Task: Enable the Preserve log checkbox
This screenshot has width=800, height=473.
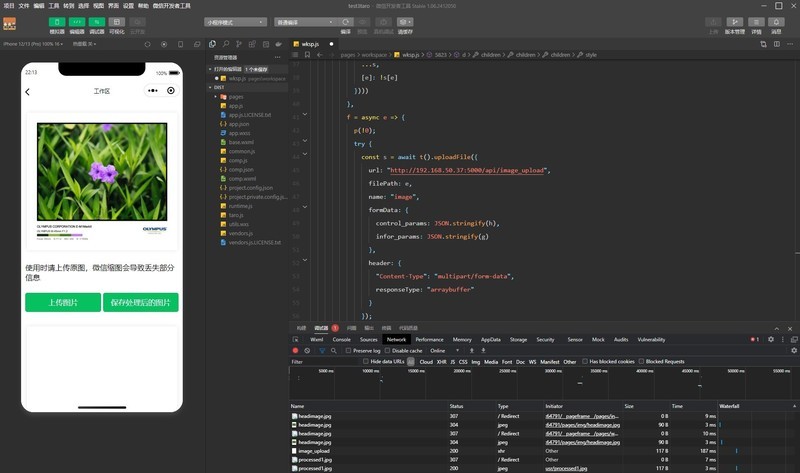Action: point(348,351)
